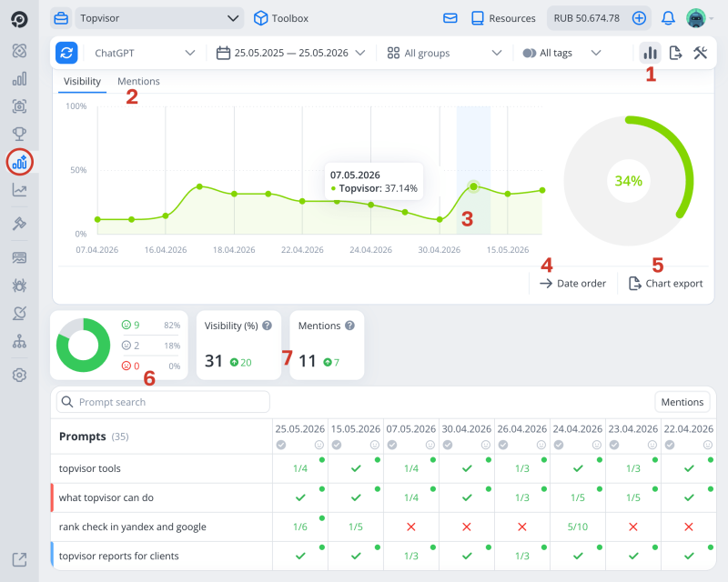This screenshot has width=728, height=582.
Task: Click the 07.05.2026 data point on chart
Action: (473, 186)
